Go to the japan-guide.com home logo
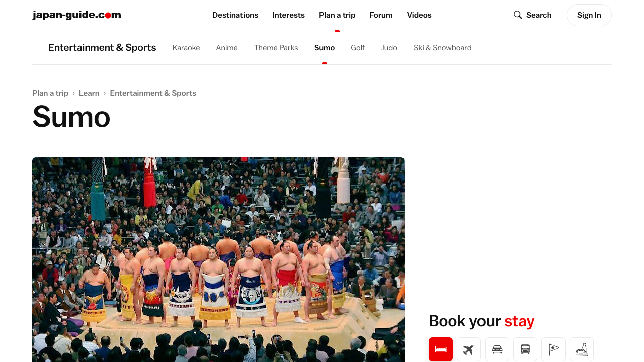 pos(76,15)
